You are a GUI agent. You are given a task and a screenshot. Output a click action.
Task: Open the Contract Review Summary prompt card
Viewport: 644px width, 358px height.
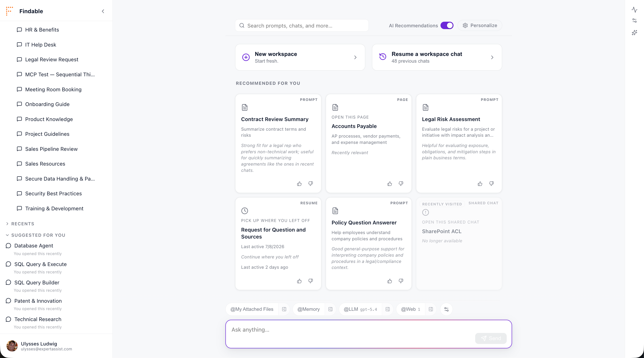[278, 143]
